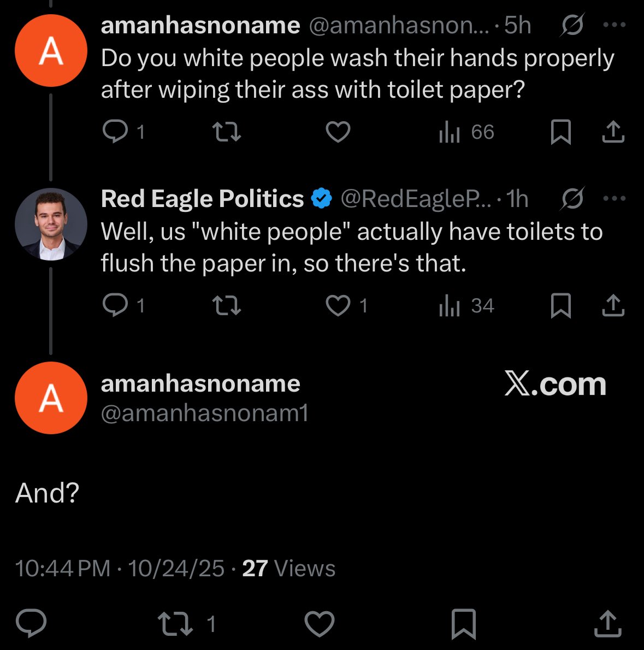Open more options menu for first tweet
Screen dimensions: 644x650
tap(614, 25)
